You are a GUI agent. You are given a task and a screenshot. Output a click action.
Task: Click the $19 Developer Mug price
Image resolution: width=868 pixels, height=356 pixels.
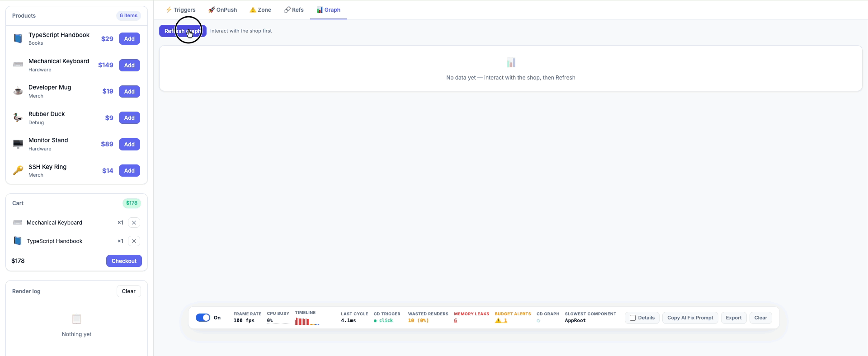[x=108, y=91]
